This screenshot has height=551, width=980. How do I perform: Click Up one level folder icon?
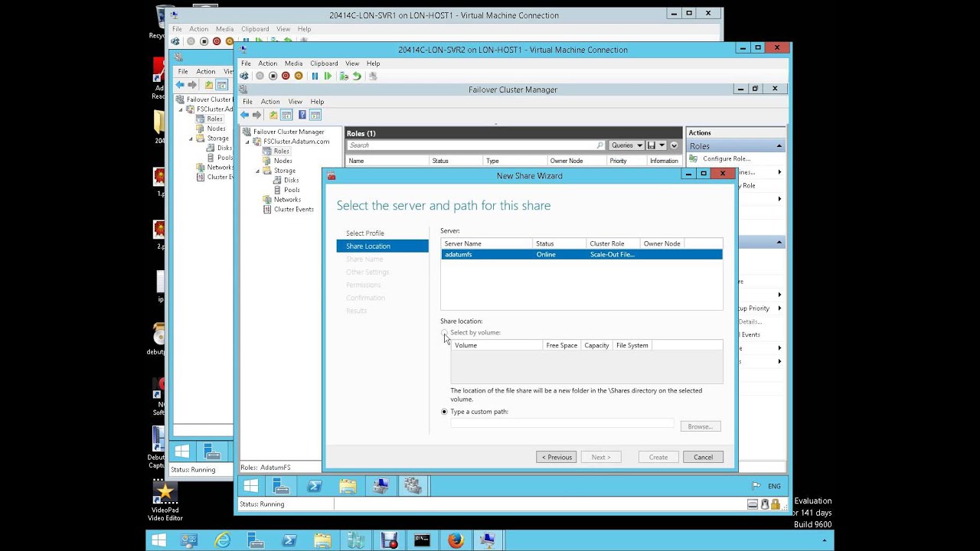click(273, 115)
